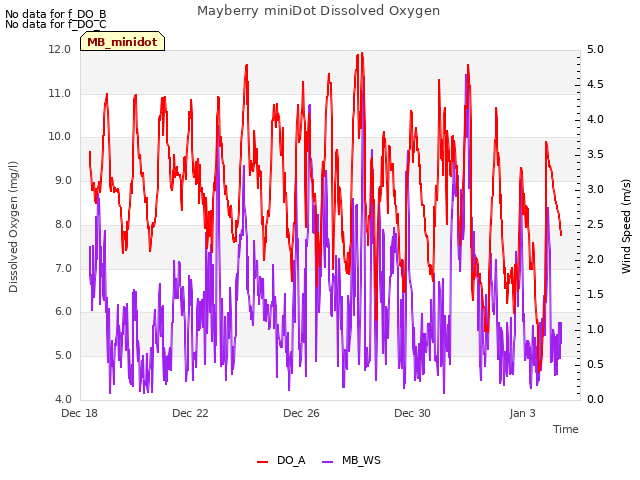
Task: Click the Dissolved Oxygen (mg/l) axis label
Action: pos(13,227)
